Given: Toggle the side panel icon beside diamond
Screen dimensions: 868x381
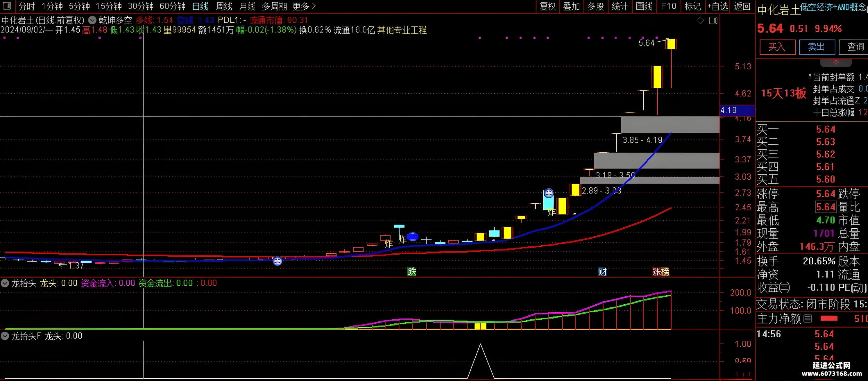Looking at the screenshot, I should 713,21.
